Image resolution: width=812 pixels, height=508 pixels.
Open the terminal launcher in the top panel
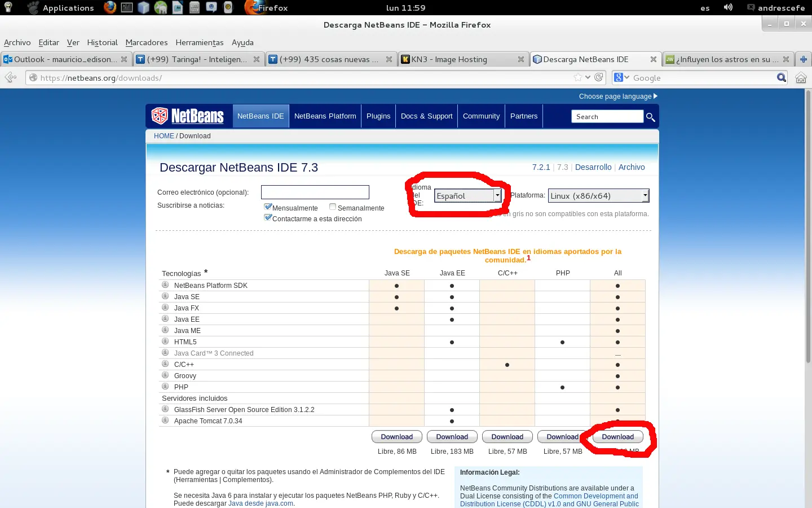click(127, 7)
